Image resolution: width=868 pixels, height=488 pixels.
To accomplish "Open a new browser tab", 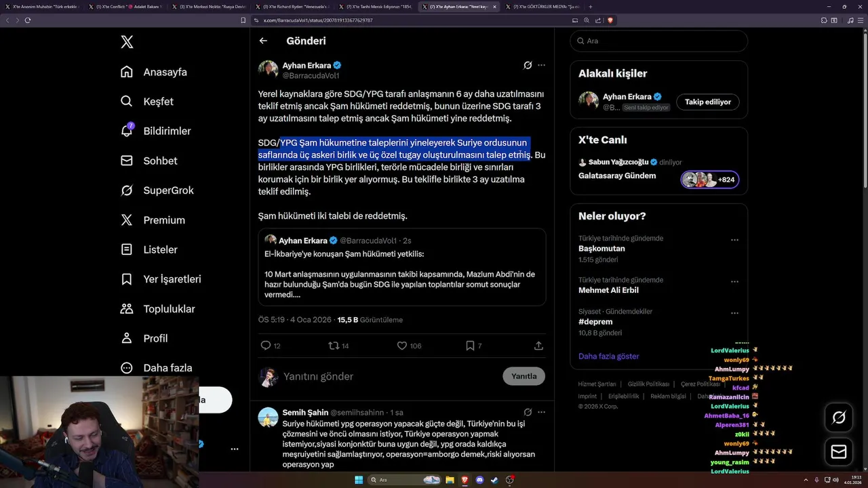I will [x=590, y=6].
